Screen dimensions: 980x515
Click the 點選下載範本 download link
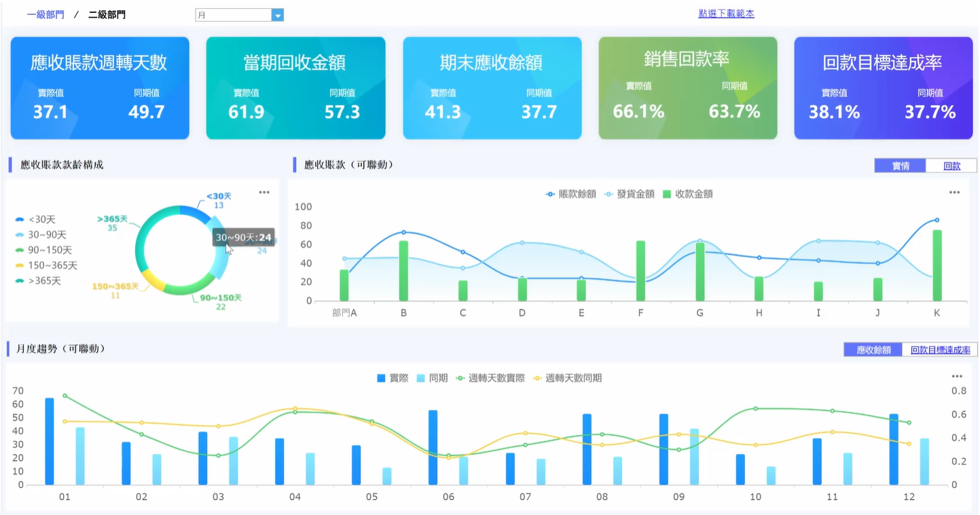(726, 14)
